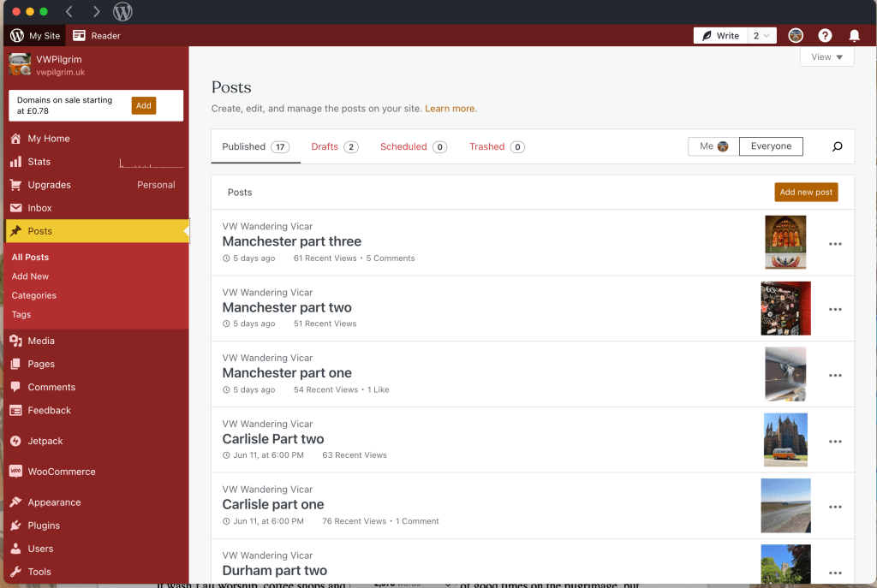Open Categories under Posts
Viewport: 877px width, 588px height.
pos(34,295)
